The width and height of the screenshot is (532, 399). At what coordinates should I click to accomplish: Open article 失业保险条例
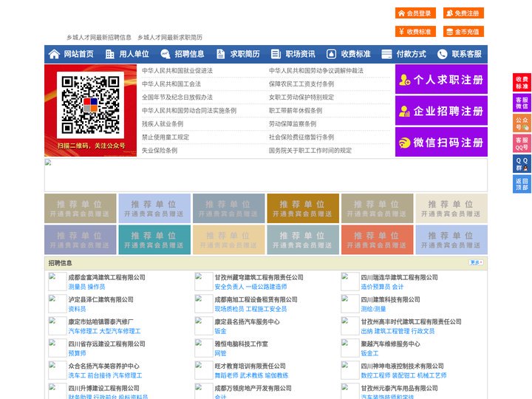pyautogui.click(x=160, y=150)
